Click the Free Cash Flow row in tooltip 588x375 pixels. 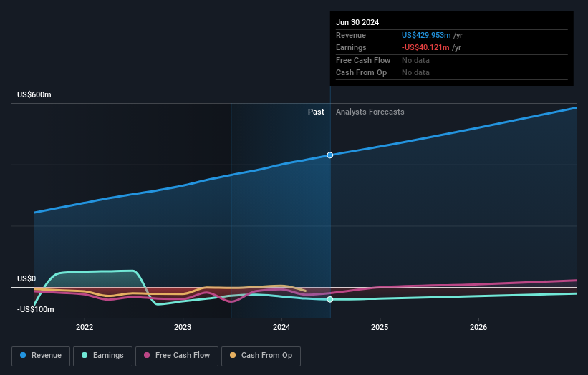[451, 60]
